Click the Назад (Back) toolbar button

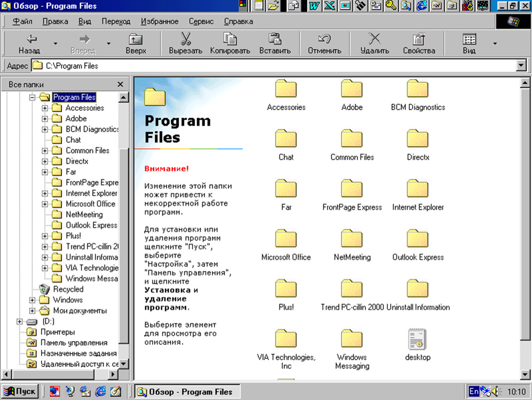click(x=29, y=44)
